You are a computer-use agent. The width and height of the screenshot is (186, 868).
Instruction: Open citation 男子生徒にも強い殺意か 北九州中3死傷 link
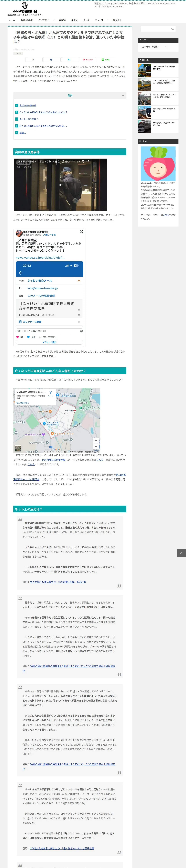(58, 582)
